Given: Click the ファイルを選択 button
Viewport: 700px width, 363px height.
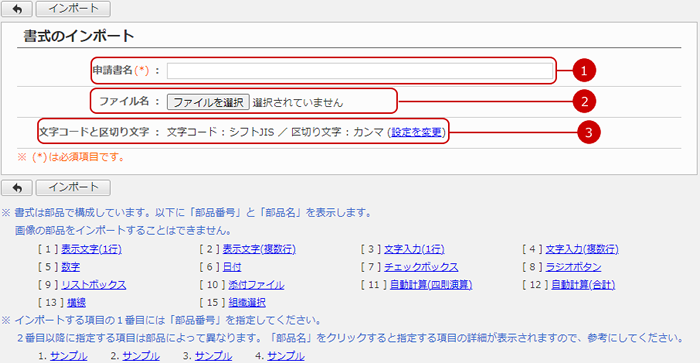Looking at the screenshot, I should (208, 102).
